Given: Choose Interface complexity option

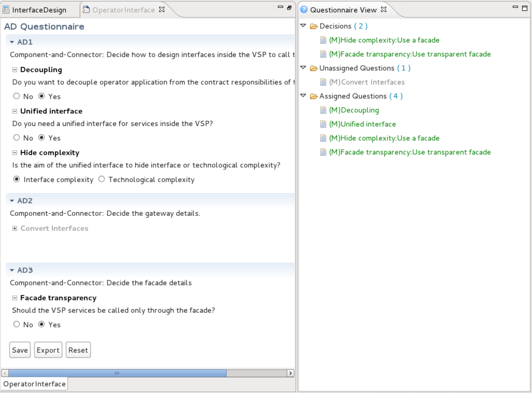Looking at the screenshot, I should point(16,179).
